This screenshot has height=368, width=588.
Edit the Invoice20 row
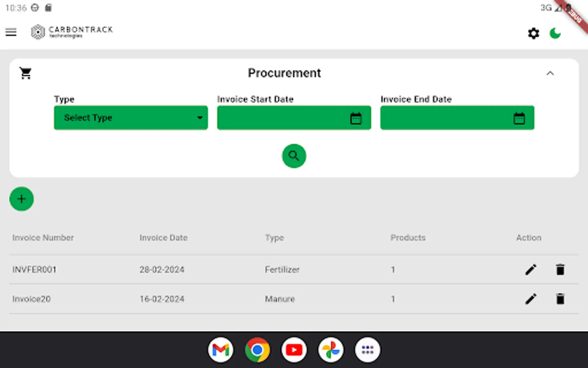(x=531, y=299)
